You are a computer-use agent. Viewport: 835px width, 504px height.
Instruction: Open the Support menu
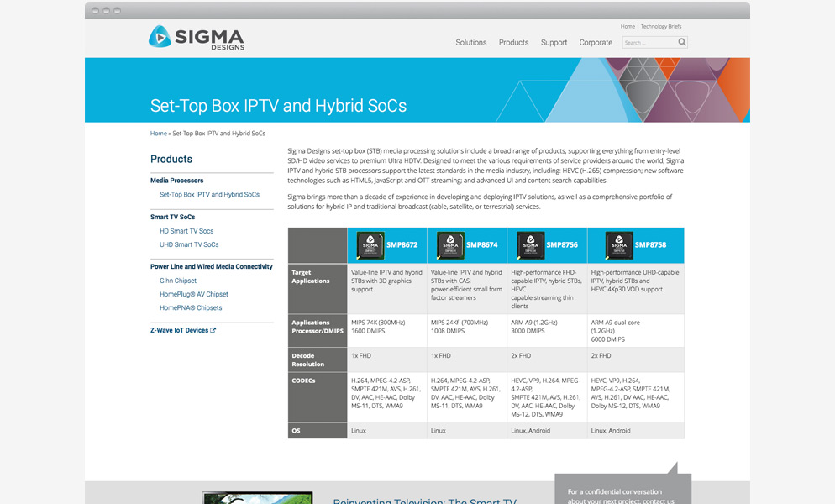click(x=554, y=43)
